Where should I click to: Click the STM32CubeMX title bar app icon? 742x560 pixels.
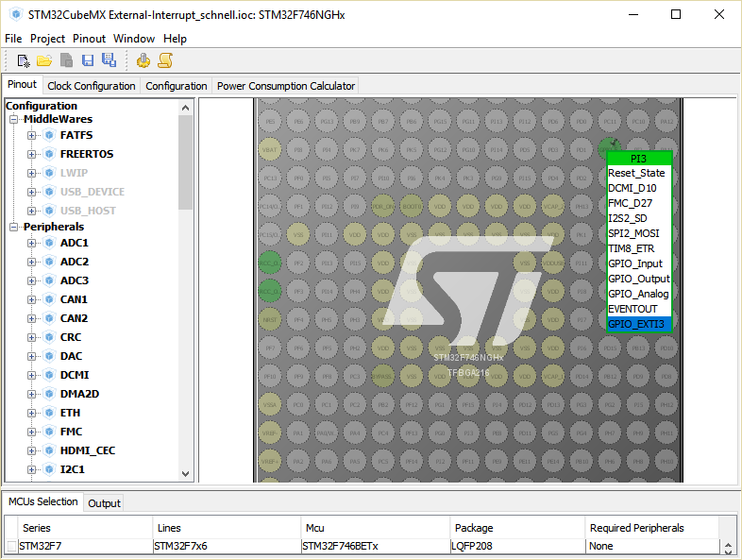pos(16,15)
